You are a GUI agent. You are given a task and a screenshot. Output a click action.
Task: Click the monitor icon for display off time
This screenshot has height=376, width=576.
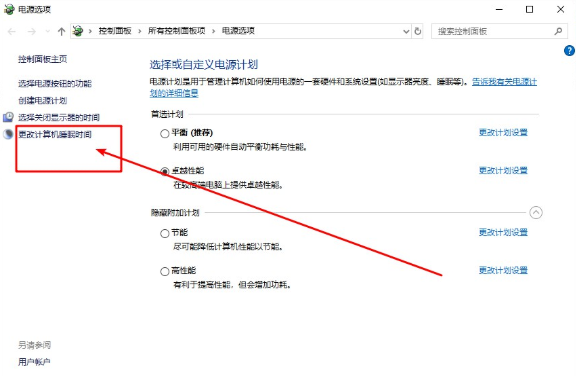pos(8,117)
